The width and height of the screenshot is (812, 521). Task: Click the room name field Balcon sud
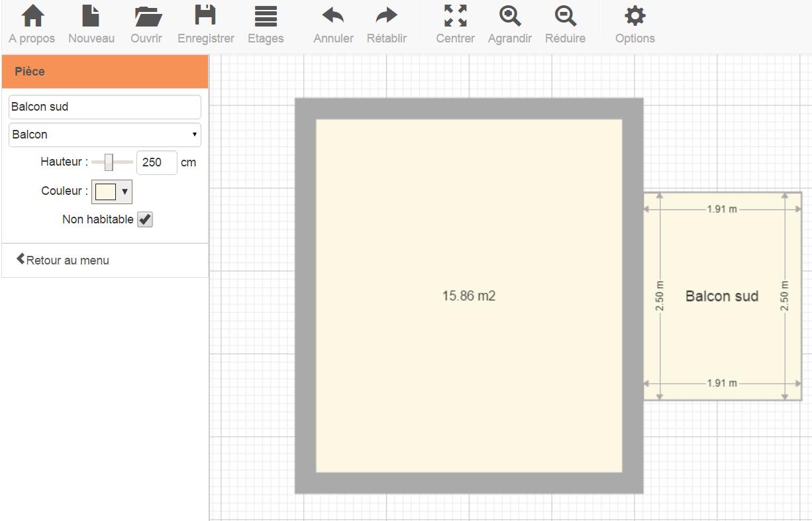tap(105, 107)
